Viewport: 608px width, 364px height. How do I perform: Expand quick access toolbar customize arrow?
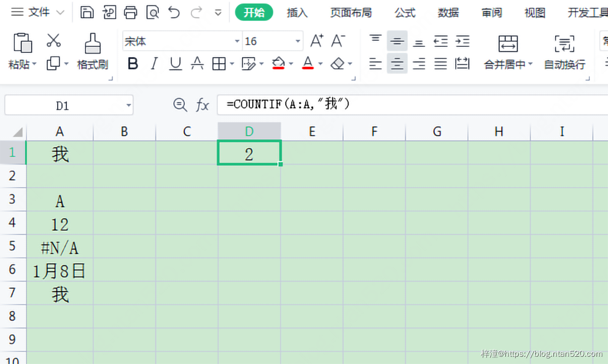point(218,13)
